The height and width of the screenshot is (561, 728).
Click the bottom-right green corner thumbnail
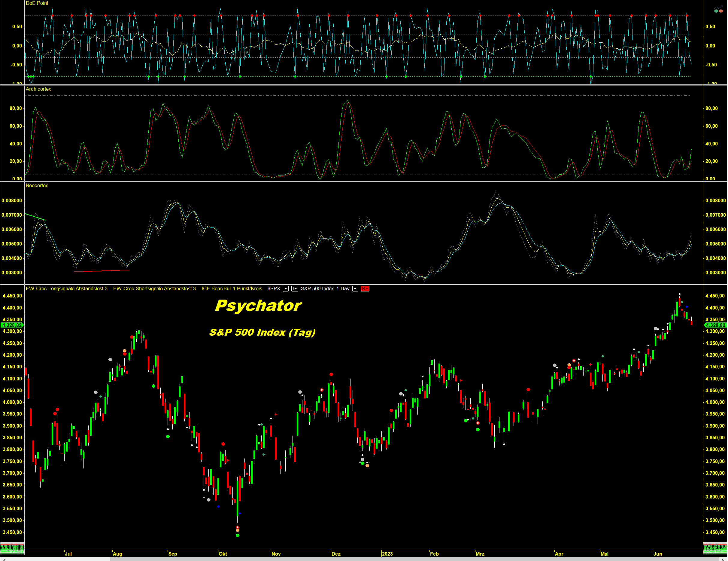[x=715, y=549]
